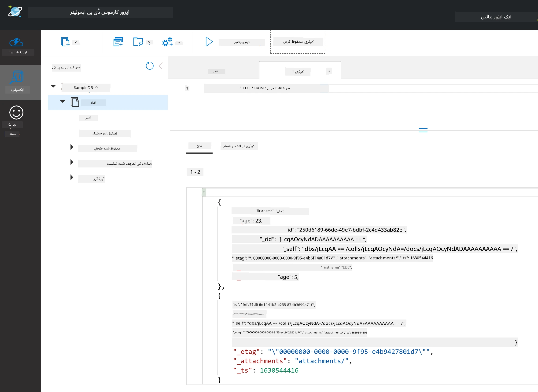Click the 1 - 2 results count
Image resolution: width=538 pixels, height=392 pixels.
[195, 172]
